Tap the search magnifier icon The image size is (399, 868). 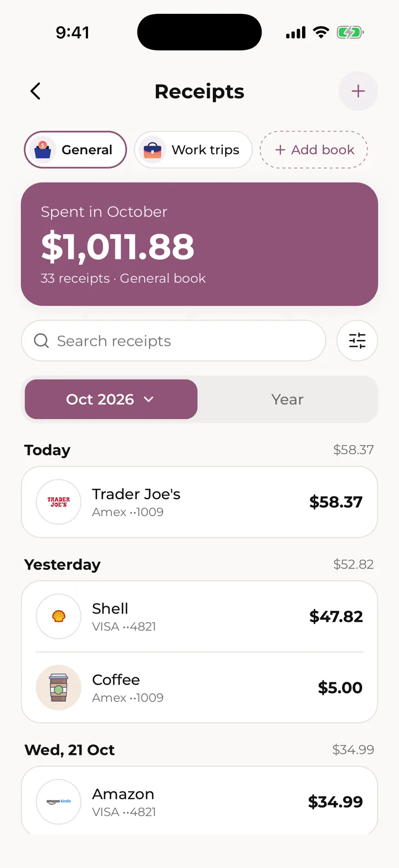point(42,341)
